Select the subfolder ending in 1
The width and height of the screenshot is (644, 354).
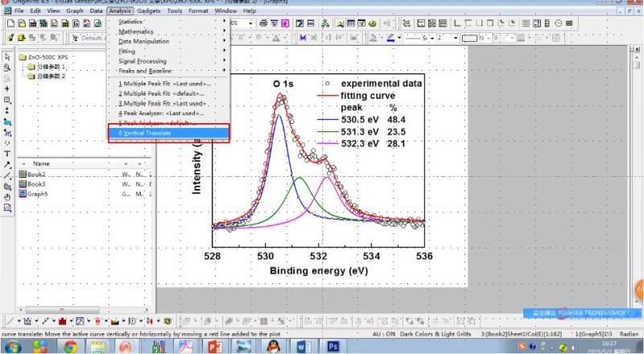[46, 67]
